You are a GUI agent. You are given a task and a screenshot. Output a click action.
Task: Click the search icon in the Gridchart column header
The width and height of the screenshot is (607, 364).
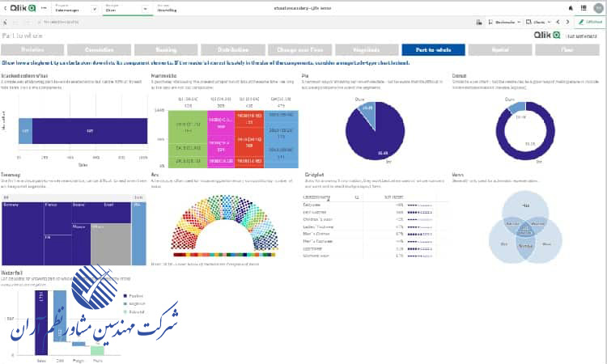point(358,197)
